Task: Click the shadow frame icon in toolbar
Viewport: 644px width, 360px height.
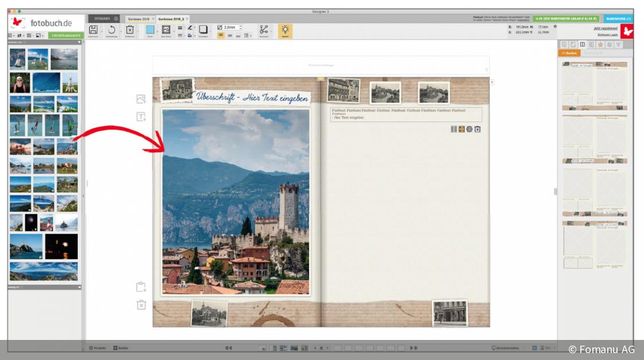Action: 203,30
